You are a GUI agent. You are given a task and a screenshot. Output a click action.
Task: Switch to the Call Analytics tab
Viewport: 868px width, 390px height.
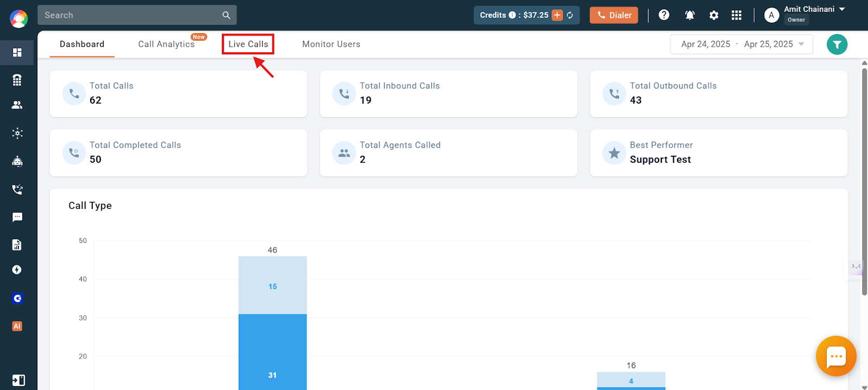coord(167,44)
